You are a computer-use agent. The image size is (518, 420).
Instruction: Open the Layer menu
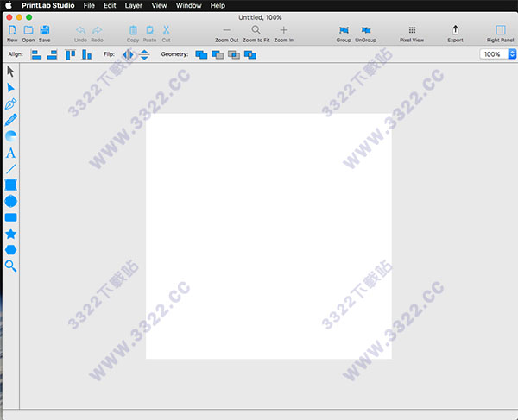[134, 5]
